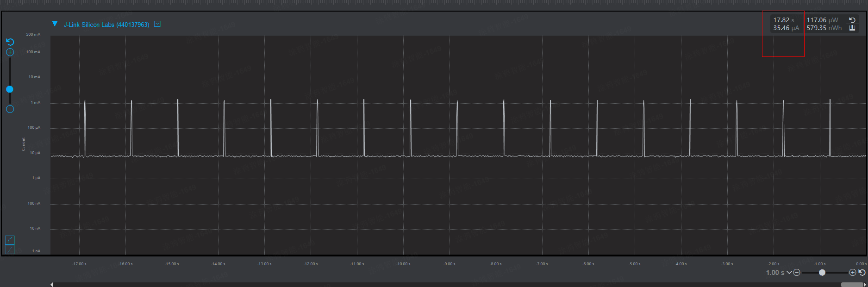Zoom out on the current axis
Viewport: 868px width, 287px height.
coord(10,109)
